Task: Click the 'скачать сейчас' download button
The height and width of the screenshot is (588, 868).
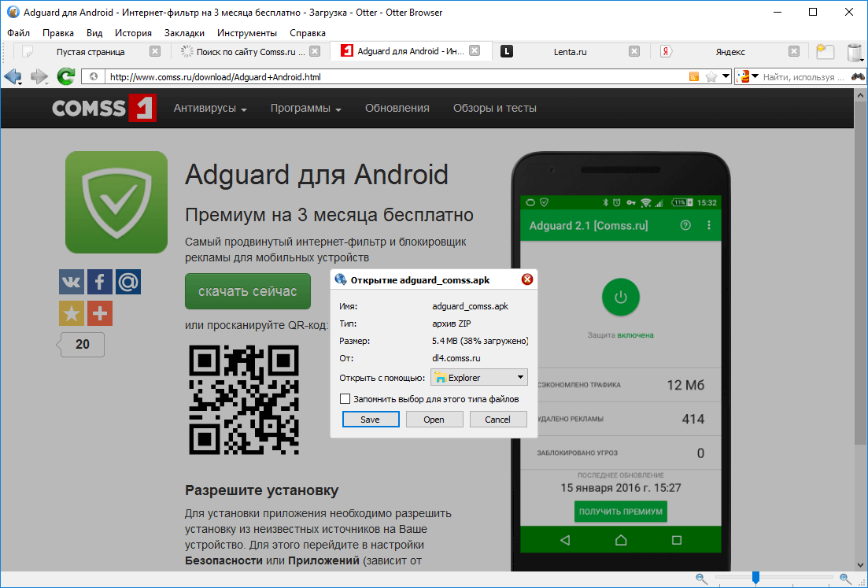Action: (247, 291)
